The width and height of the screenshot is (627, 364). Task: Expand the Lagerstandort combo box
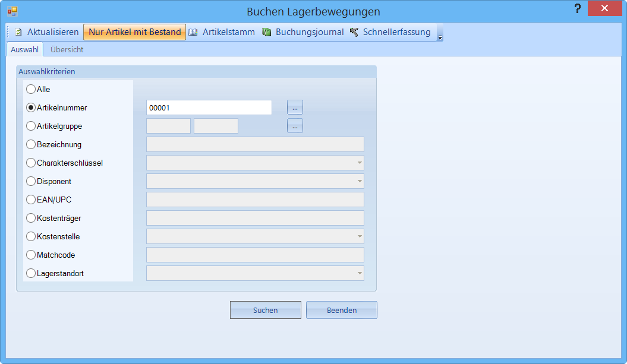(359, 273)
